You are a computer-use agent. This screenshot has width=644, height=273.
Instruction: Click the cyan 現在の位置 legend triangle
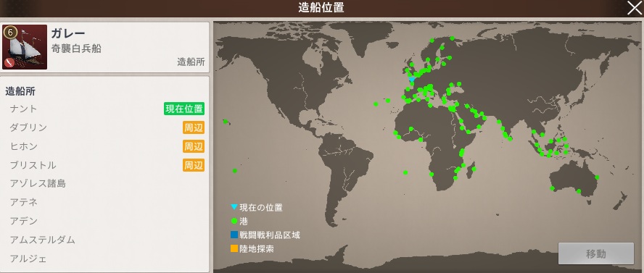click(234, 207)
